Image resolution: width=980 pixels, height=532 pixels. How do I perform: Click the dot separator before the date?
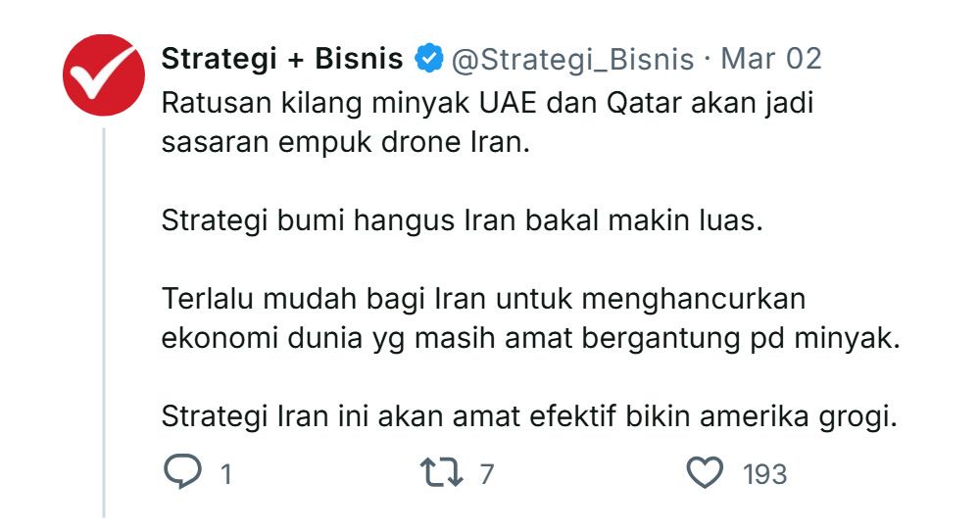pos(707,59)
